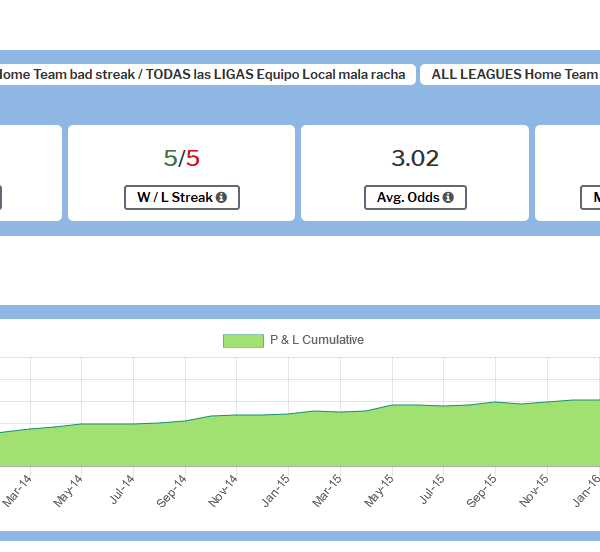Click the Mar-14 axis label

[17, 491]
